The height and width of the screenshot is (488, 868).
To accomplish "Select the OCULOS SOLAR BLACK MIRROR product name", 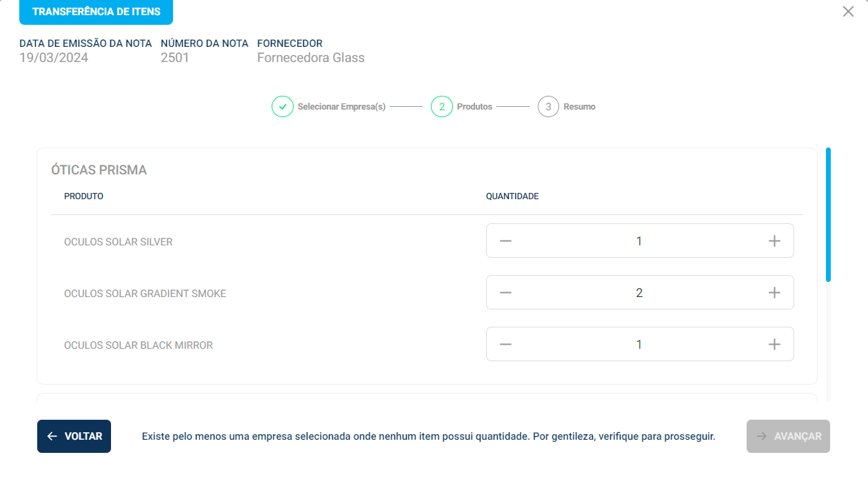I will [139, 345].
